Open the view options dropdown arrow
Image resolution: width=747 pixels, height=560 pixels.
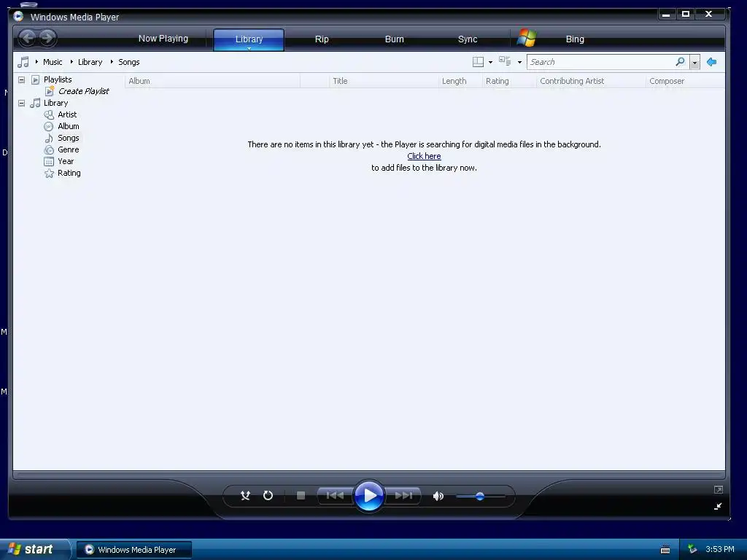[519, 63]
